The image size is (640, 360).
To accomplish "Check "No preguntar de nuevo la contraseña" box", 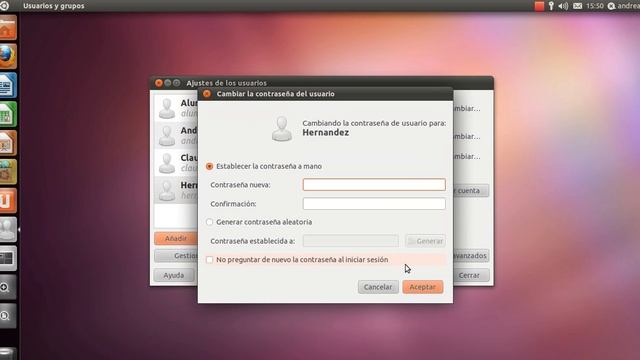I will [209, 260].
